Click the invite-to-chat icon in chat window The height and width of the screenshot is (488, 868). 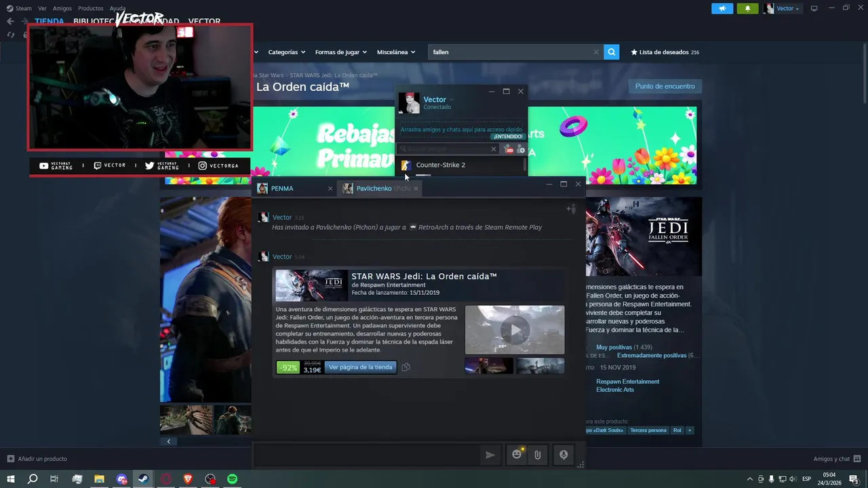571,209
